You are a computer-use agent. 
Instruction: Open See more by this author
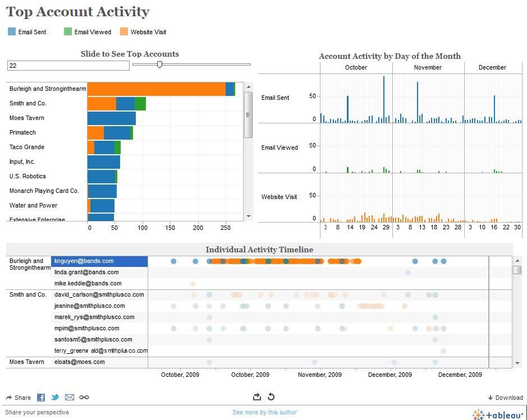264,412
